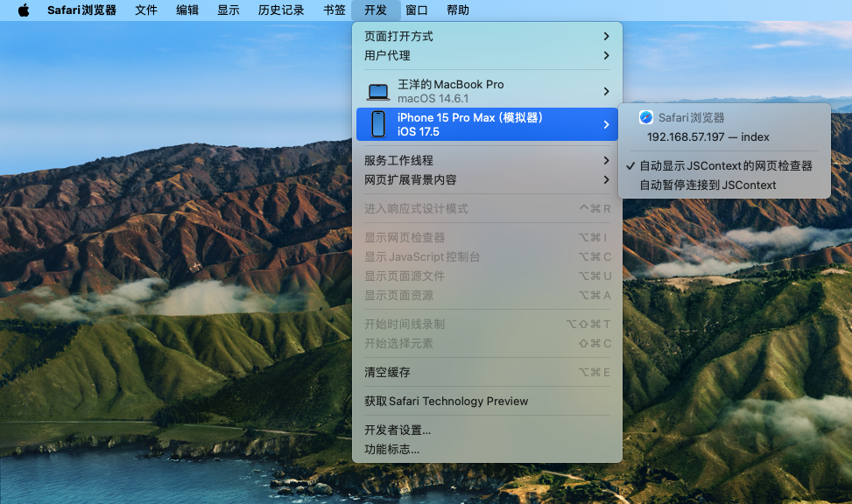Open the 窗口 menu
Screen dimensions: 852x504
tap(417, 10)
